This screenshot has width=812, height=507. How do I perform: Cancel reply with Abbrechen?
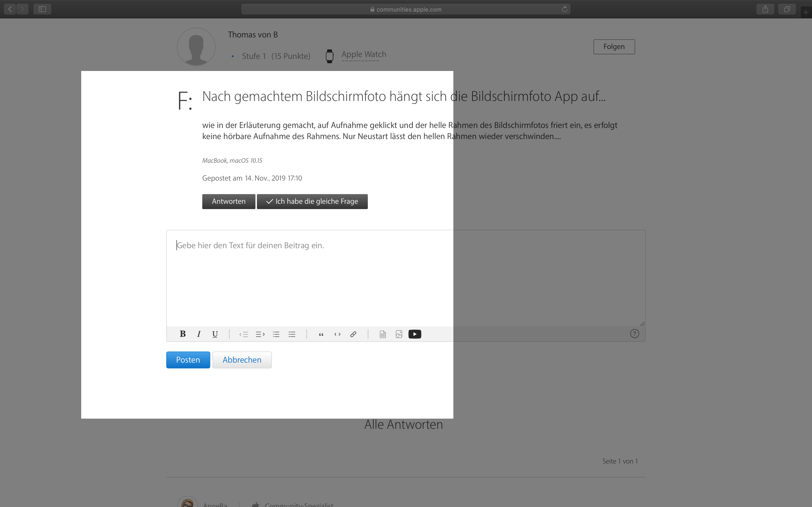click(242, 360)
